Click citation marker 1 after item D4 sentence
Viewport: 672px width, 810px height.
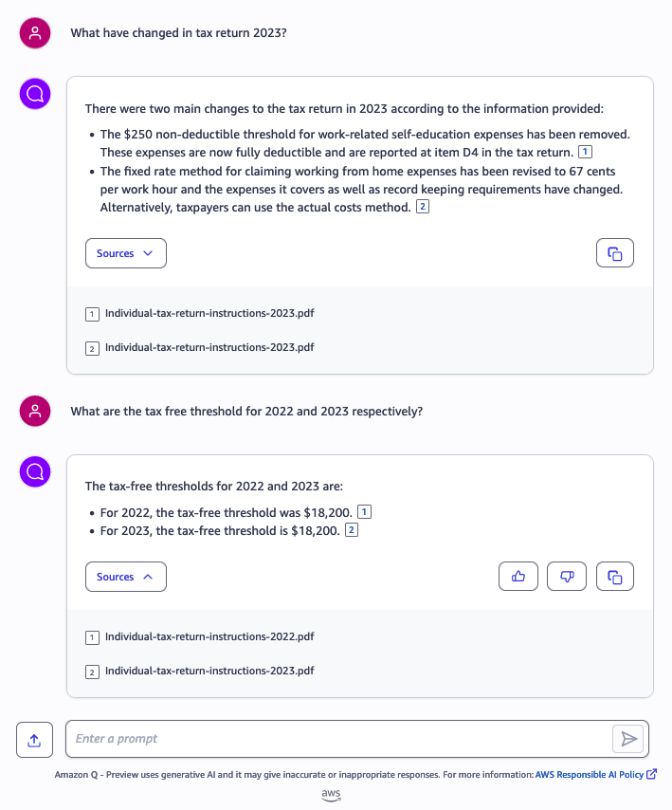pyautogui.click(x=585, y=152)
